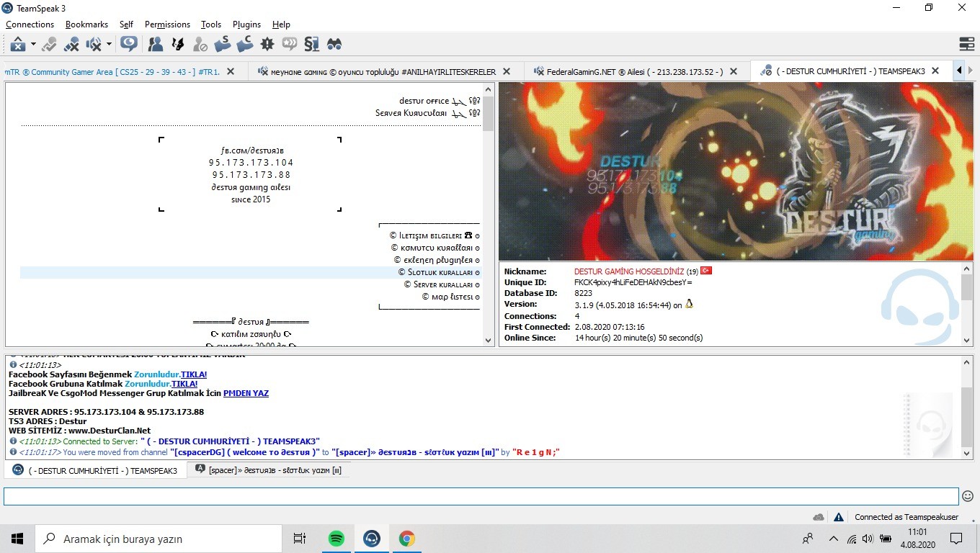This screenshot has height=553, width=980.
Task: Click the DESTUR gaming banner image
Action: click(736, 171)
